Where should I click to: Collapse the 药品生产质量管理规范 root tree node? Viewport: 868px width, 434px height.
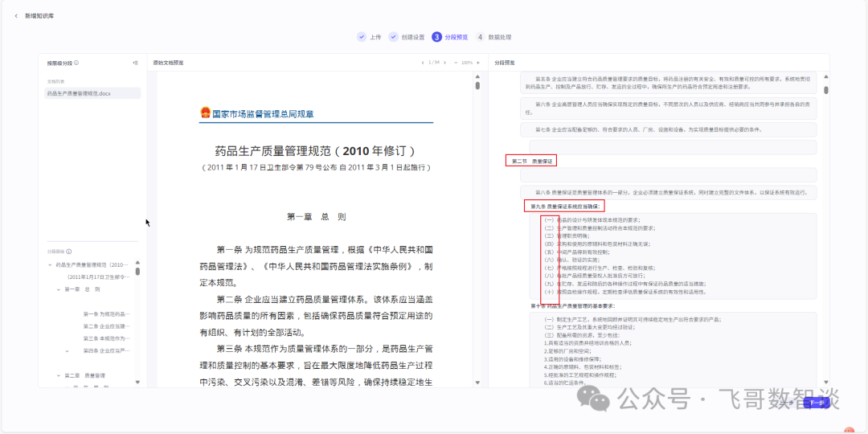pos(50,264)
